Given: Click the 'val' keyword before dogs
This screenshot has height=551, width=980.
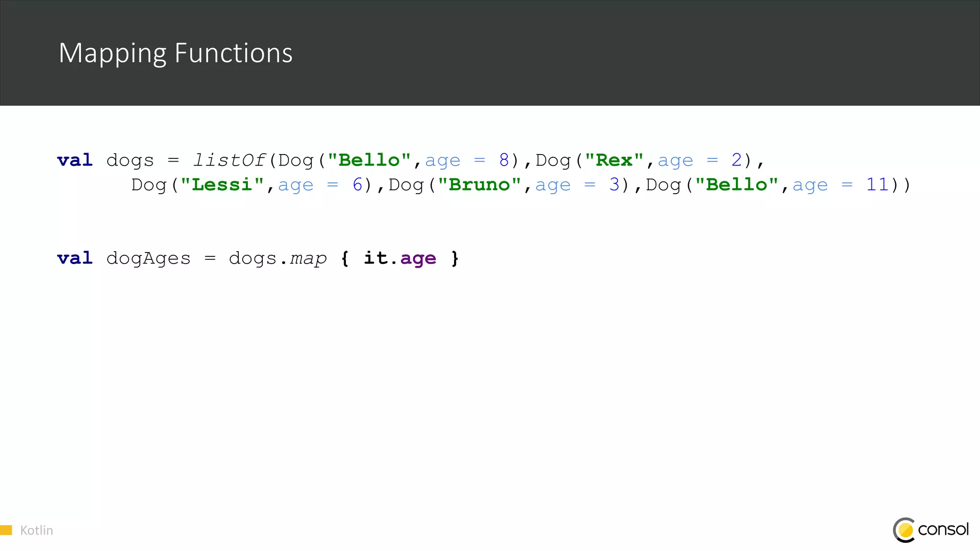Looking at the screenshot, I should pos(75,160).
